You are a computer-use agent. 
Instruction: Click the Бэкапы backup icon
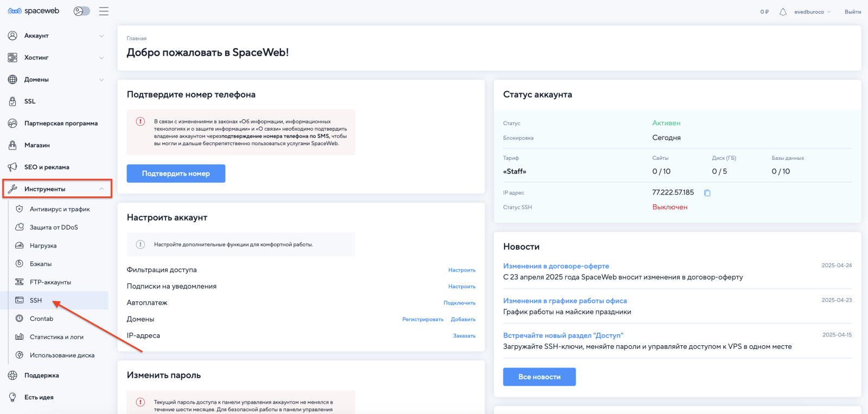pyautogui.click(x=20, y=264)
